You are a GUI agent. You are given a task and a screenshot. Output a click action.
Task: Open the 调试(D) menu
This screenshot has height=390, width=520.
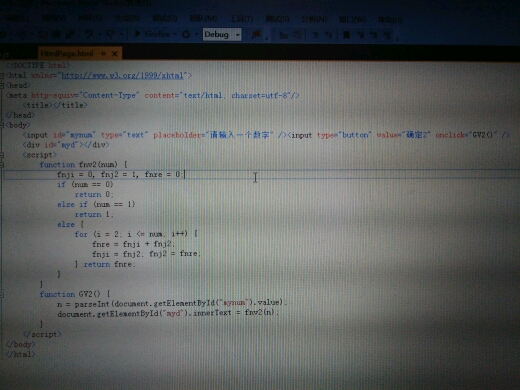point(165,18)
